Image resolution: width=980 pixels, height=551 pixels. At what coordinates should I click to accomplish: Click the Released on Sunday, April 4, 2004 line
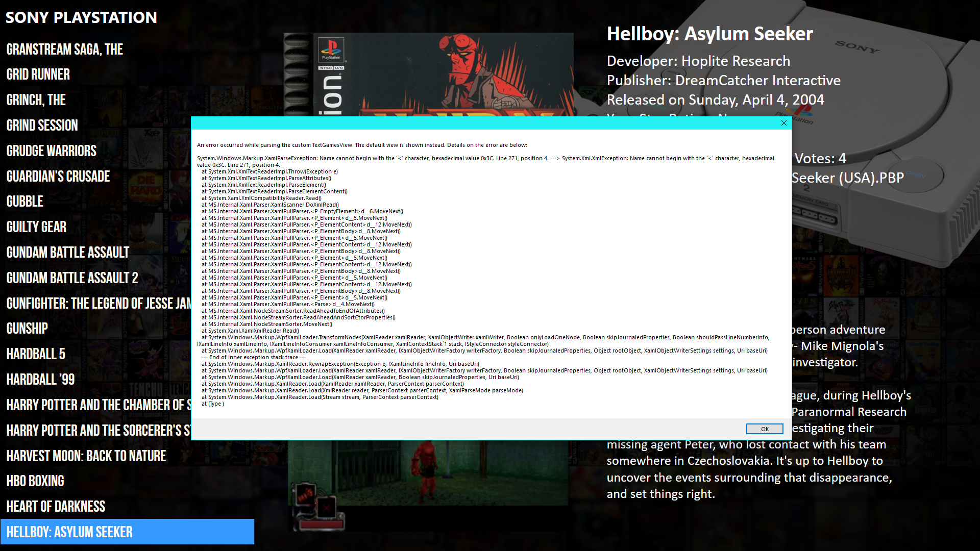point(715,100)
